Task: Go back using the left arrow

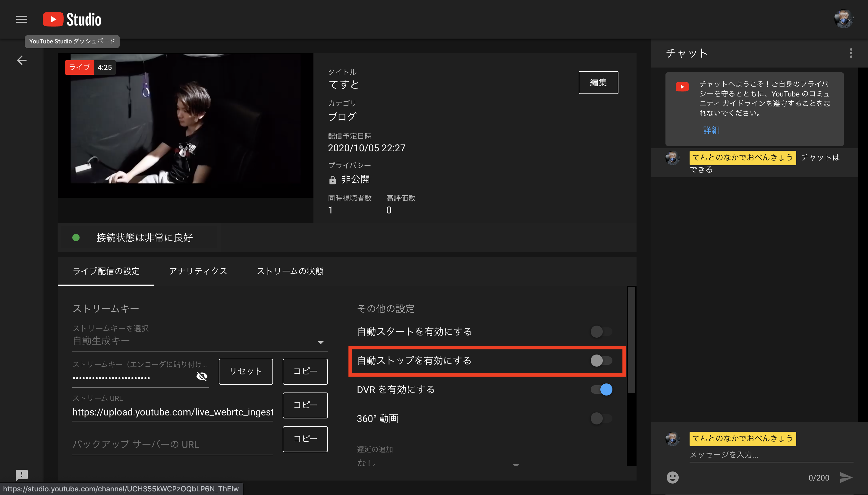Action: point(22,60)
